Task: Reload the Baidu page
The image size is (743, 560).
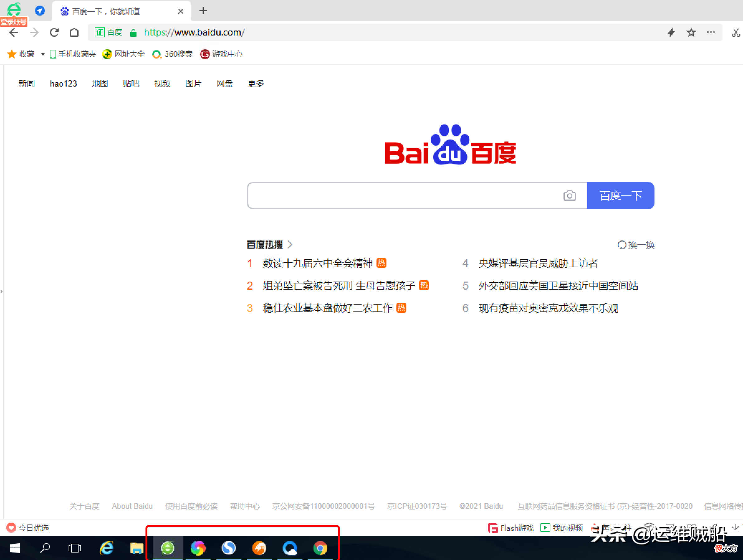Action: [x=54, y=33]
